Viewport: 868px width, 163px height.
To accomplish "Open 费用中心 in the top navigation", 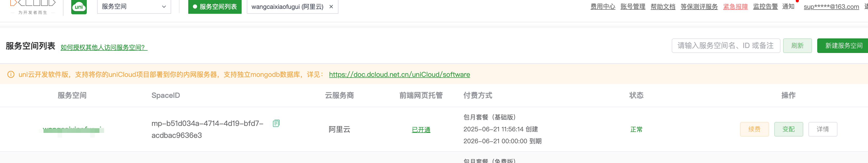I will 603,7.
